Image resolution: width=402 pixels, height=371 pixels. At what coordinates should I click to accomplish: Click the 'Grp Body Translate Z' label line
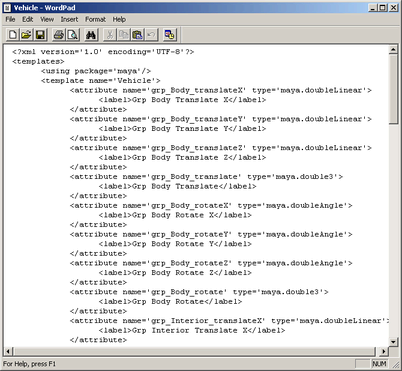click(x=182, y=158)
